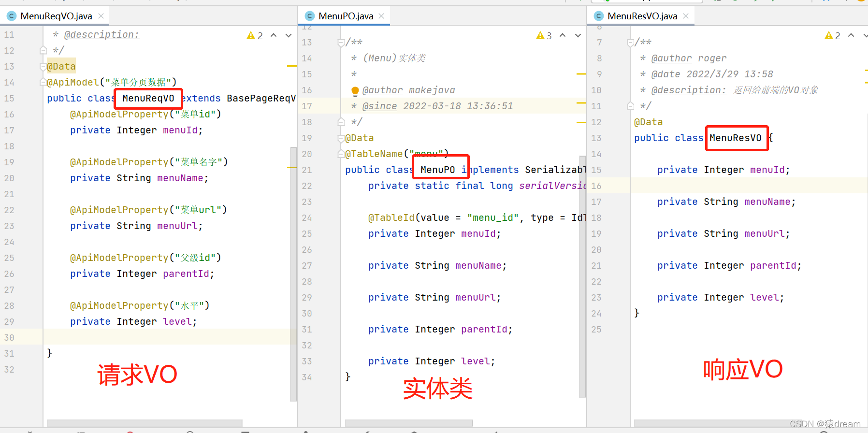Click MenuReqVO vertical scrollbar
This screenshot has height=433, width=868.
click(293, 274)
